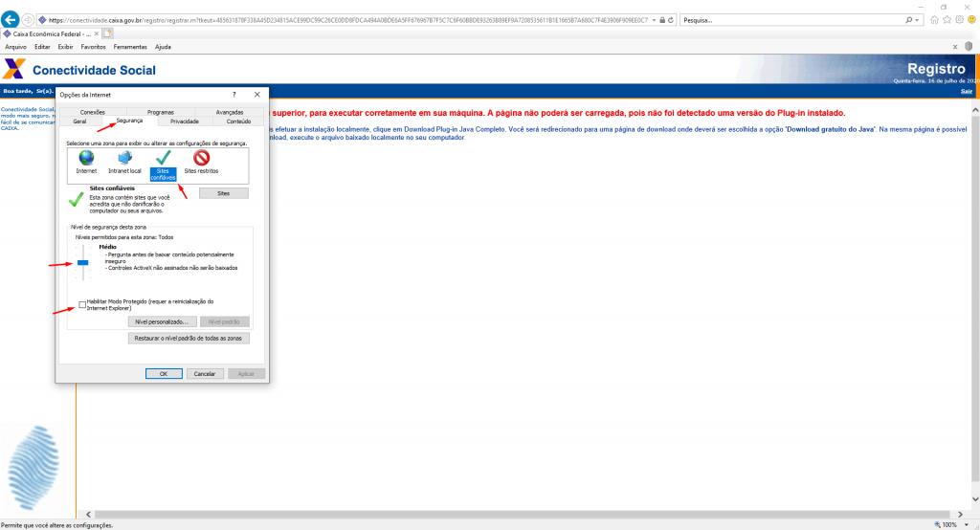Open the help question mark in dialog
Screen dimensions: 980x530
tap(234, 95)
